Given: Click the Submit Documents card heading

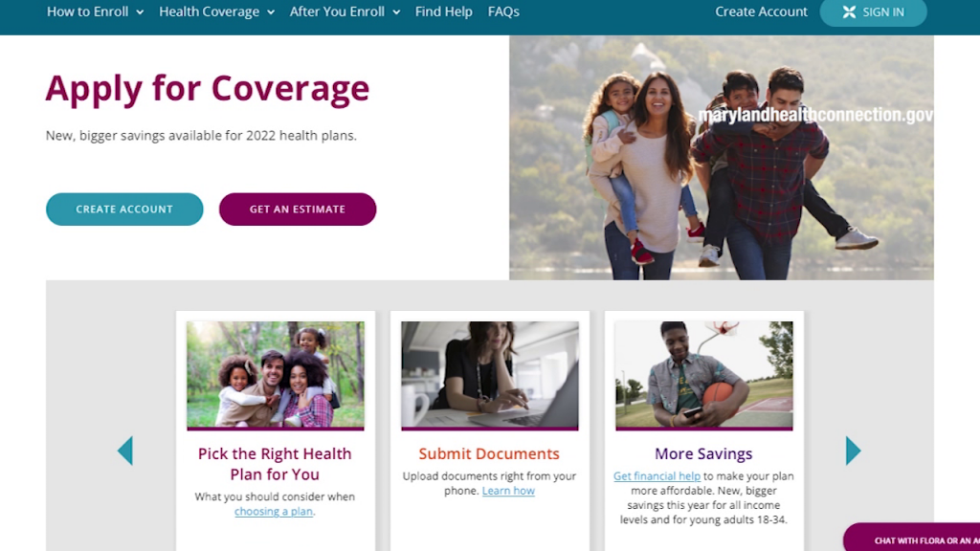Looking at the screenshot, I should (x=489, y=453).
